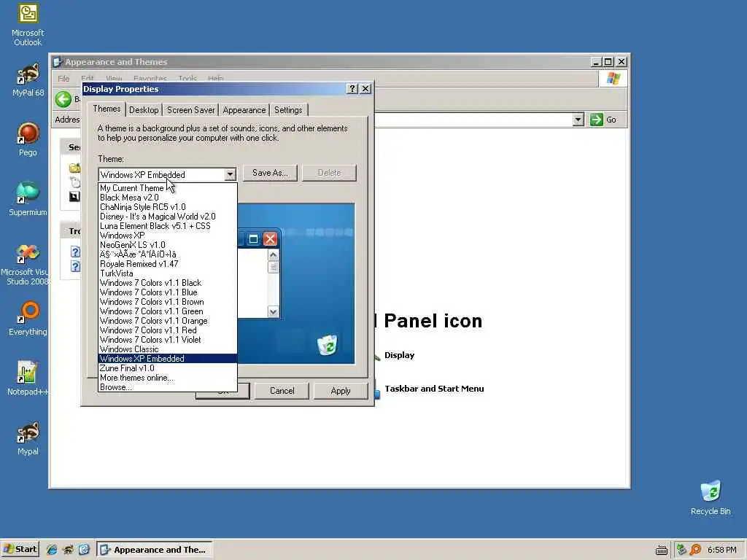
Task: Click the third quick launch icon
Action: coord(84,550)
